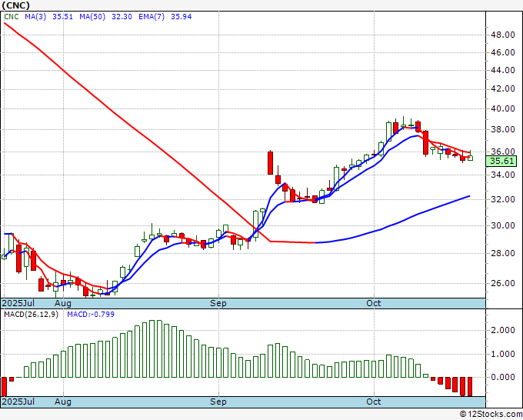The image size is (523, 420).
Task: Click 2025Jul on the price chart axis
Action: click(x=18, y=303)
